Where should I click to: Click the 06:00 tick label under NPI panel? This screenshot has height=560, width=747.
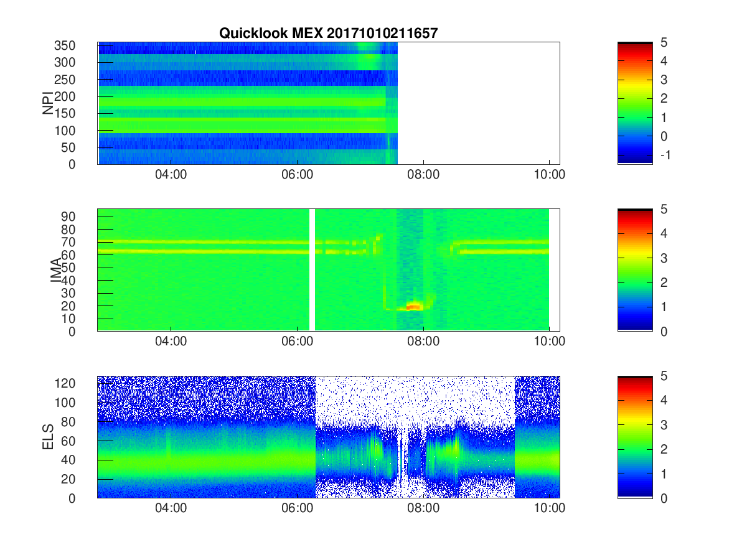pyautogui.click(x=297, y=175)
